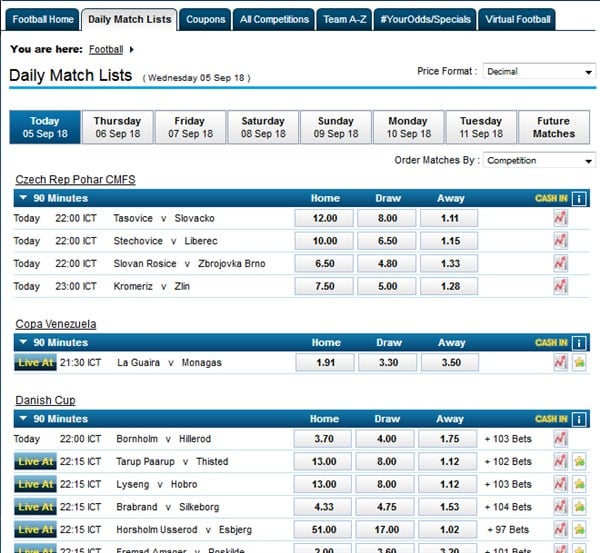The width and height of the screenshot is (600, 553).
Task: Click the Football breadcrumb link
Action: tap(106, 50)
